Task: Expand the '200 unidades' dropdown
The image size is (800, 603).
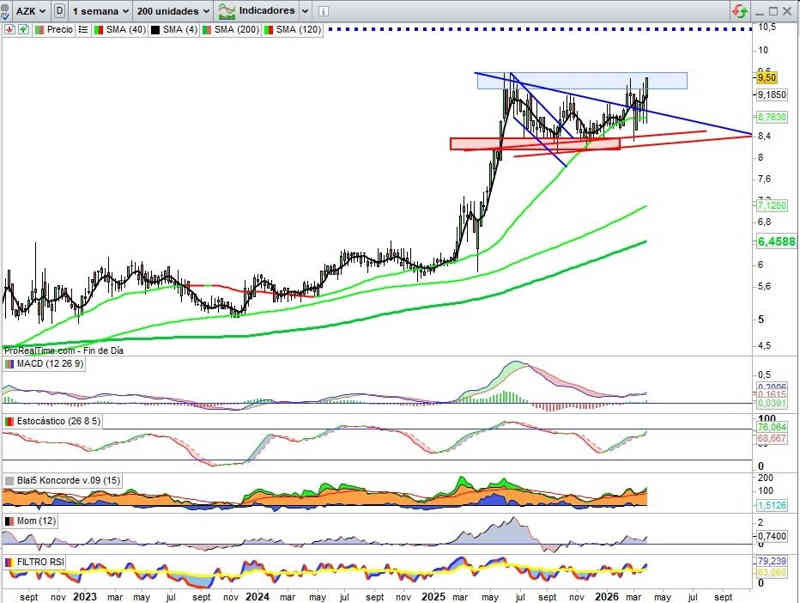Action: tap(173, 11)
